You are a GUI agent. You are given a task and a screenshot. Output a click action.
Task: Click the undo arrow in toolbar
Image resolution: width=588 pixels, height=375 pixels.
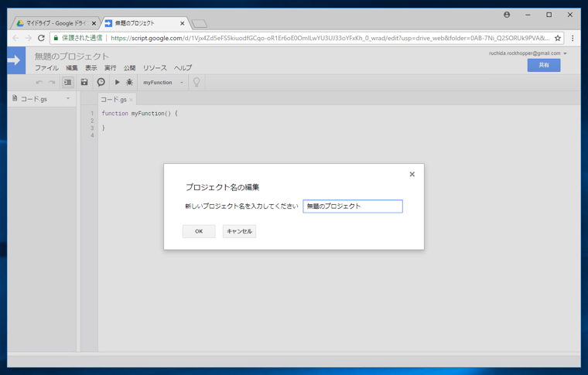pyautogui.click(x=39, y=83)
